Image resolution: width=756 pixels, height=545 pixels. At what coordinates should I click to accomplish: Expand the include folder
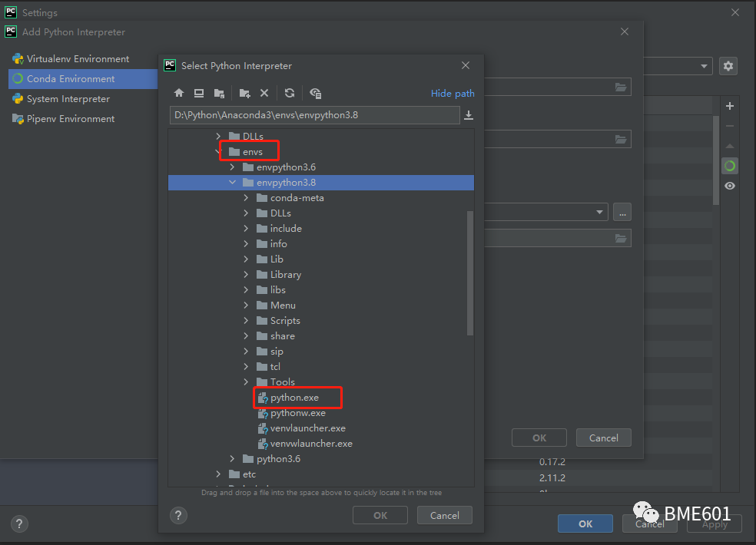(246, 229)
